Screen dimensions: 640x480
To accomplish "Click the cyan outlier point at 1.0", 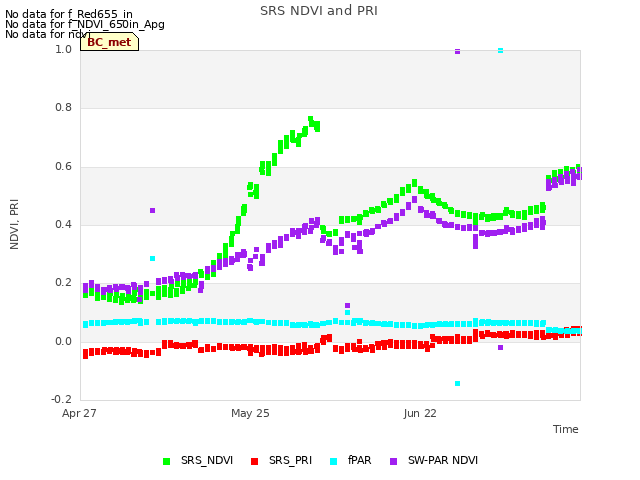I will click(x=500, y=51).
